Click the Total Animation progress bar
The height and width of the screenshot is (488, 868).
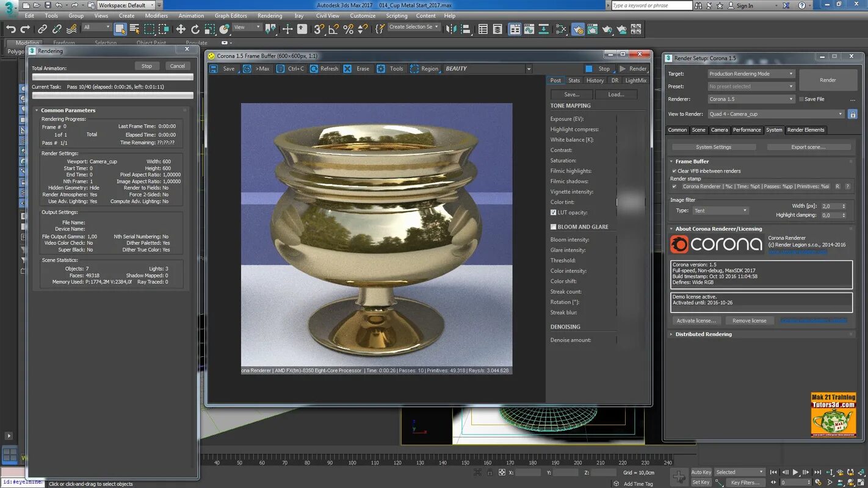[112, 77]
